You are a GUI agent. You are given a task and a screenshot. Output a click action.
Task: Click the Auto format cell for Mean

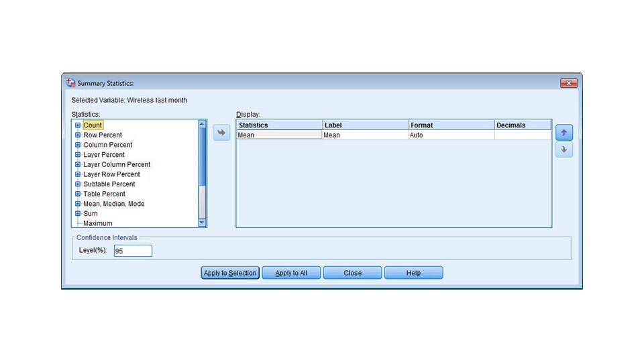pos(451,135)
